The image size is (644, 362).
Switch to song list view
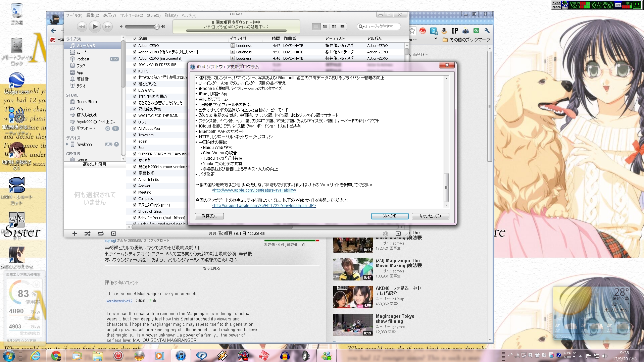click(x=316, y=26)
